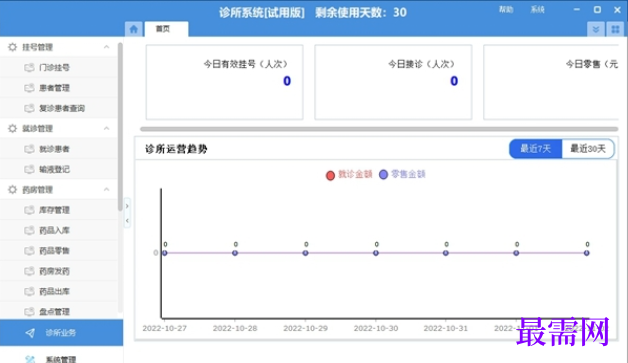
Task: Select the 最近7天 range toggle
Action: click(535, 149)
